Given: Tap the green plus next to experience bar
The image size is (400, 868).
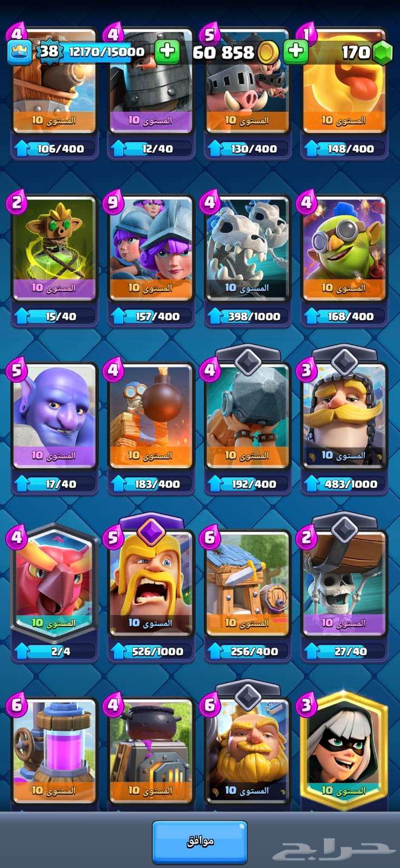Looking at the screenshot, I should pyautogui.click(x=167, y=52).
